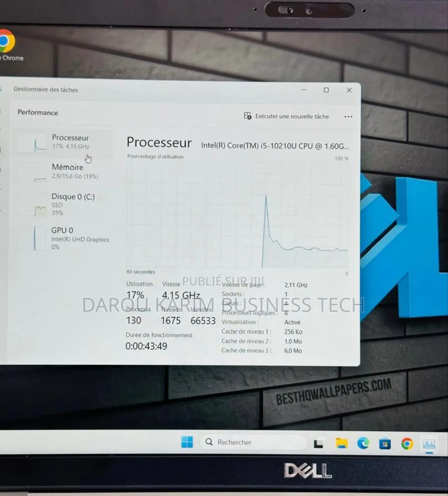448x496 pixels.
Task: Launch File Explorer from the taskbar
Action: tap(341, 443)
